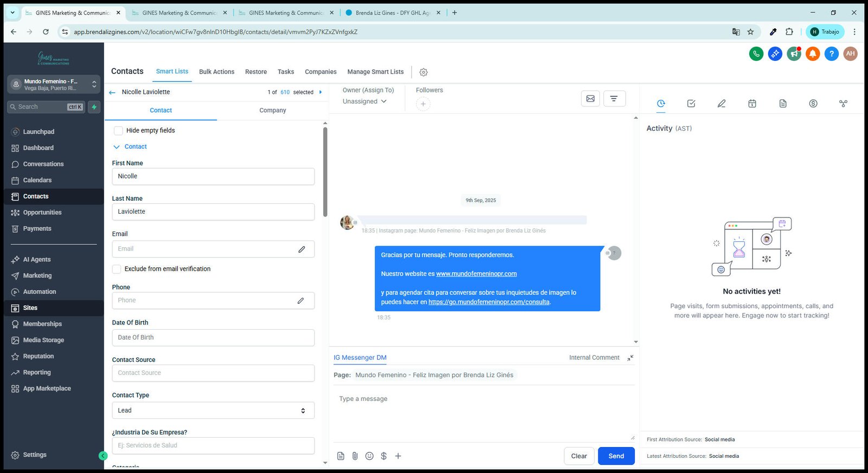
Task: Open the Documents icon in right panel
Action: pyautogui.click(x=783, y=104)
